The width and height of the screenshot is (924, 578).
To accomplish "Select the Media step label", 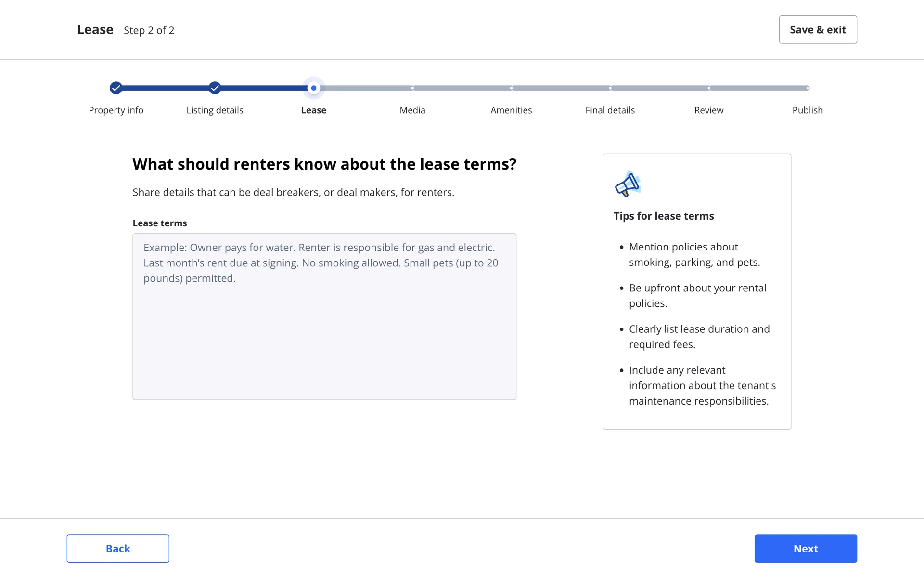I will click(x=412, y=110).
